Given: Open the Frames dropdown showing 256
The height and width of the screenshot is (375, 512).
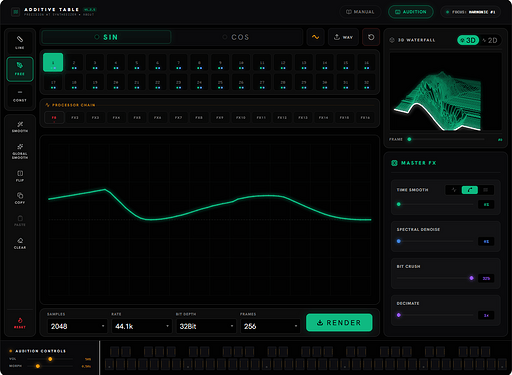Looking at the screenshot, I should coord(270,326).
